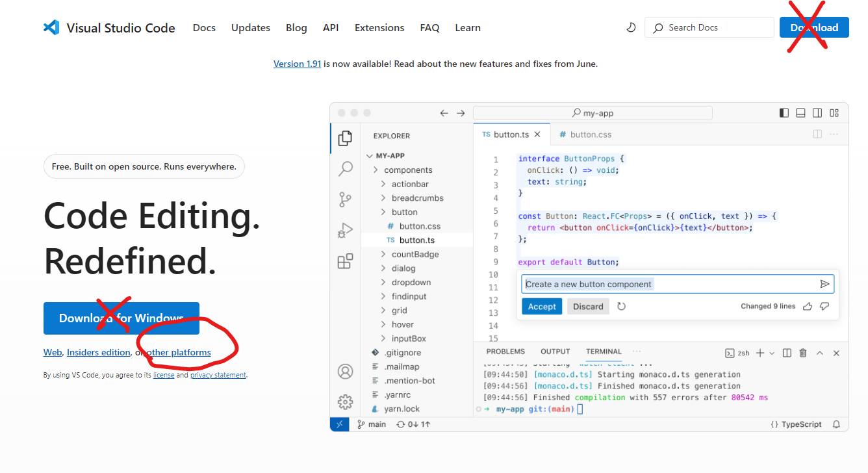Viewport: 868px width, 473px height.
Task: Open Source Control in activity bar
Action: 345,199
